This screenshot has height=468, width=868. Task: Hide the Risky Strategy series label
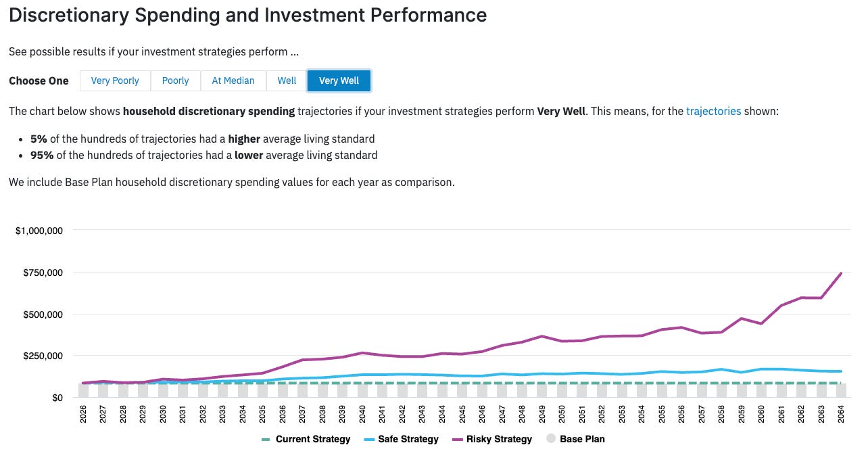(499, 440)
